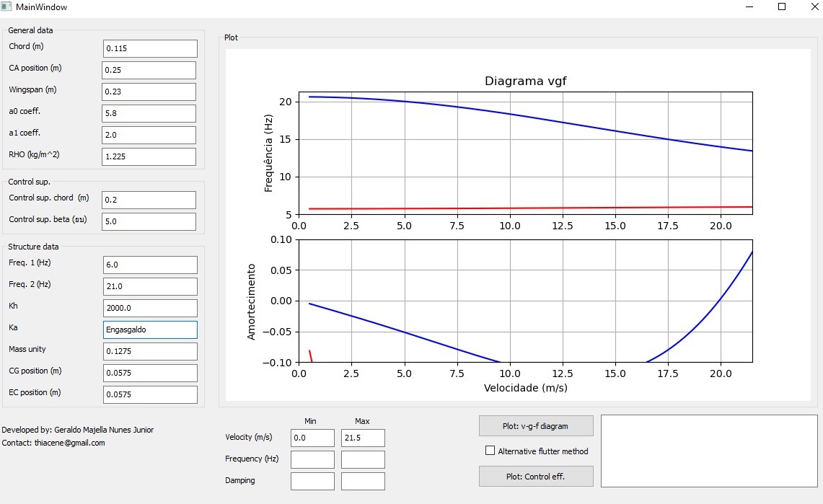
Task: Select the RHO density input field
Action: tap(149, 156)
